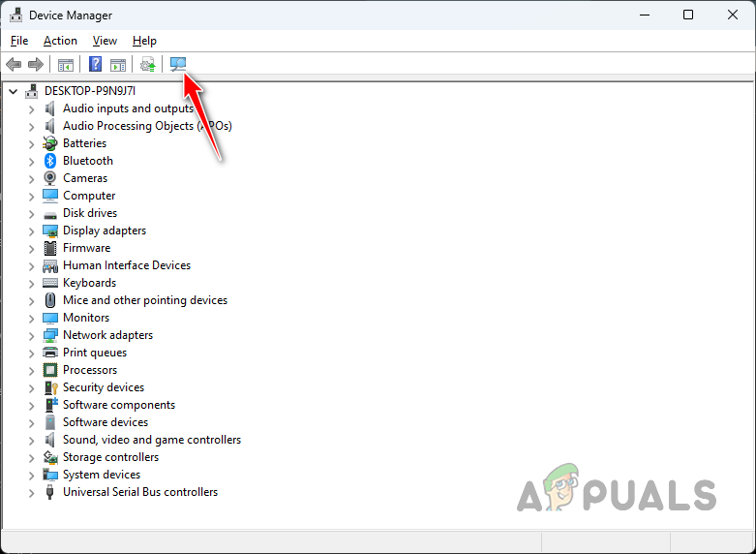756x554 pixels.
Task: Click the Disk drives icon
Action: (x=50, y=214)
